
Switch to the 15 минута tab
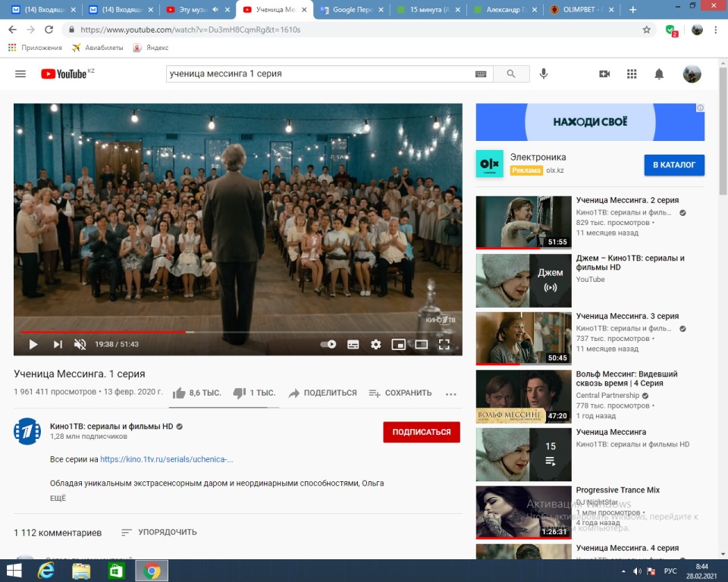pos(428,9)
